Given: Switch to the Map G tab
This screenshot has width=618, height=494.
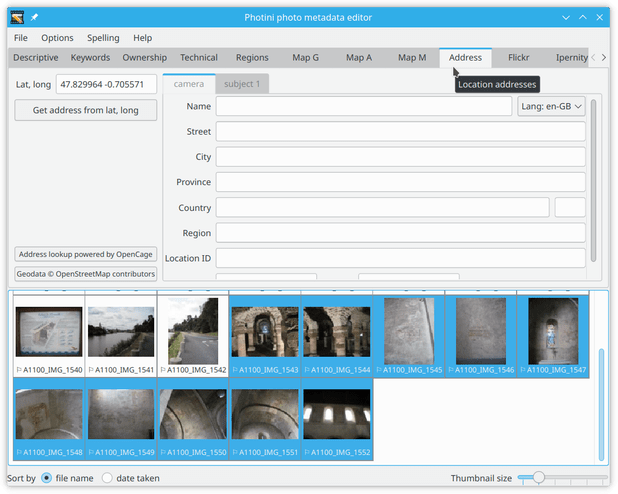Looking at the screenshot, I should (x=305, y=58).
